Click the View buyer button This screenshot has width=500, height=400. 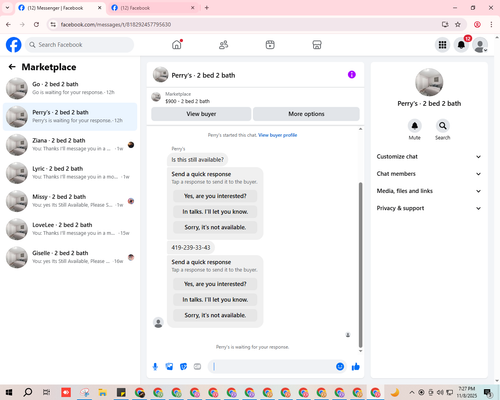point(201,114)
